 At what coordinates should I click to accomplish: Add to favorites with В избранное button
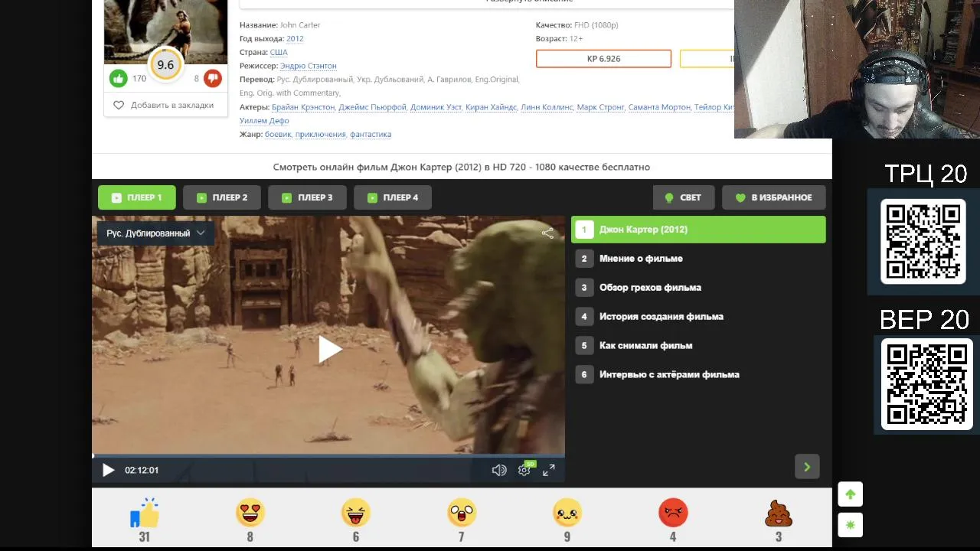tap(773, 197)
